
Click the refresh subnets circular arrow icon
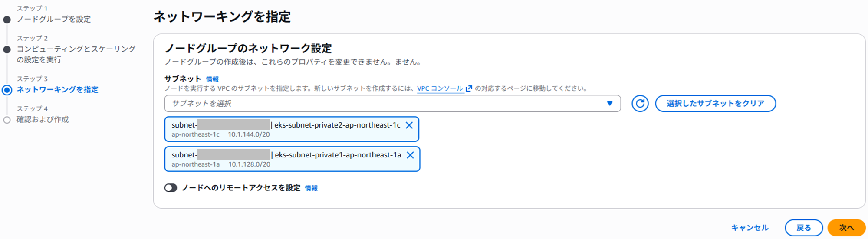click(640, 104)
